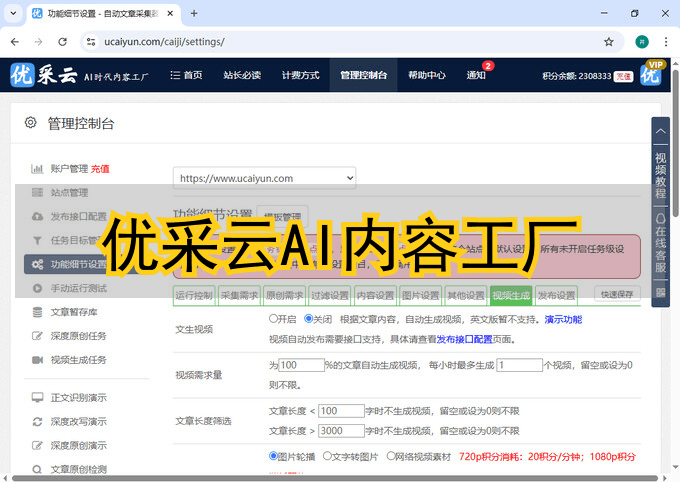The image size is (680, 482).
Task: Select the 开启 radio for 文生视频
Action: [x=274, y=319]
